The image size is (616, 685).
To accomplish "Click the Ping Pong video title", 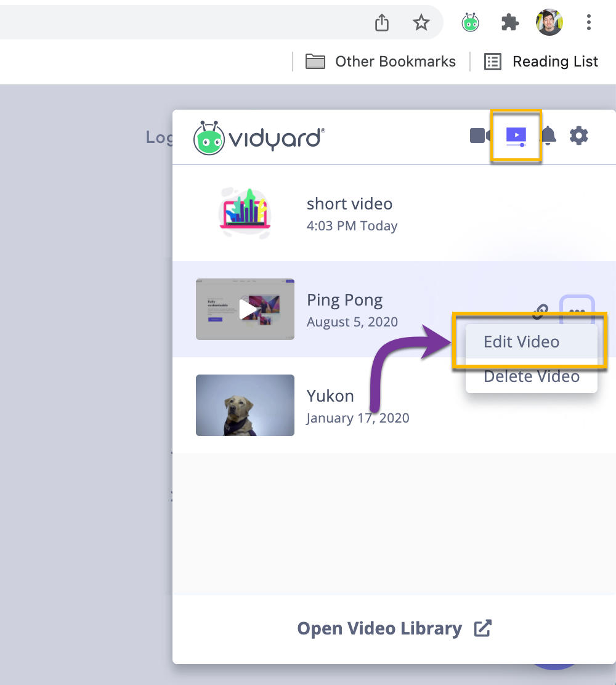I will tap(345, 300).
